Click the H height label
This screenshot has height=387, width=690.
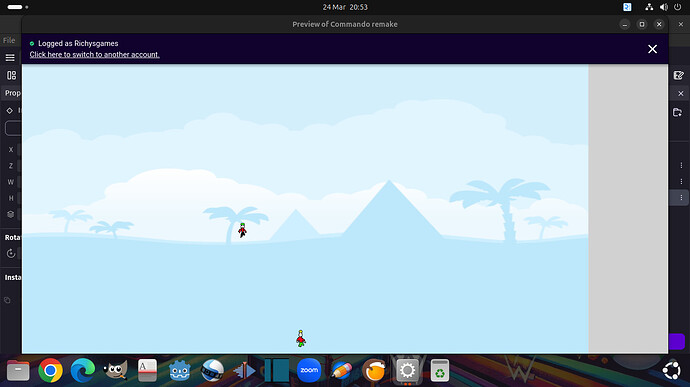[x=11, y=198]
